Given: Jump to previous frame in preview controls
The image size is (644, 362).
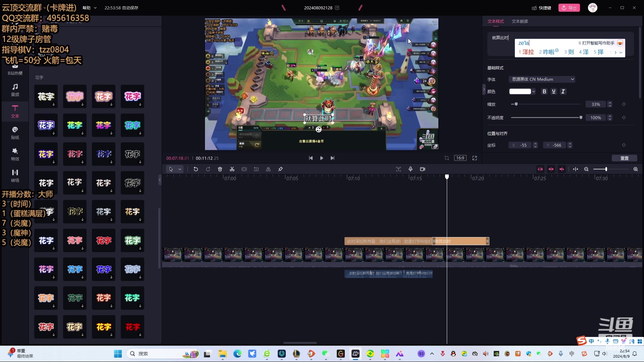Looking at the screenshot, I should point(311,158).
